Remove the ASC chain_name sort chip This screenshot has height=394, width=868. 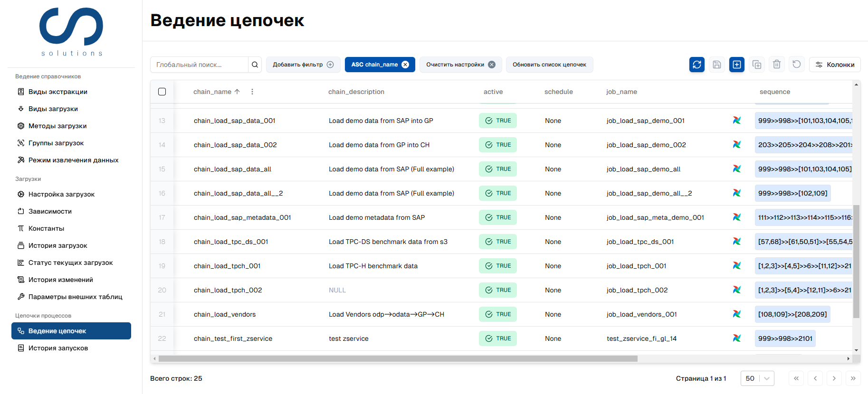[x=405, y=65]
